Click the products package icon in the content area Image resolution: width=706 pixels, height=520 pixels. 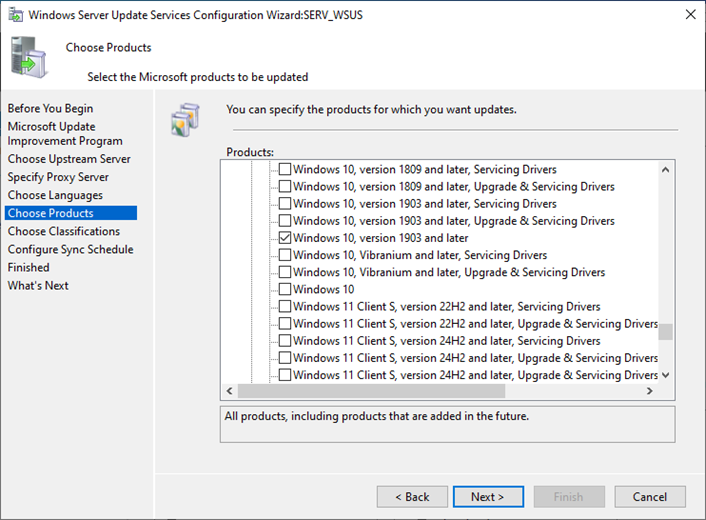[185, 120]
